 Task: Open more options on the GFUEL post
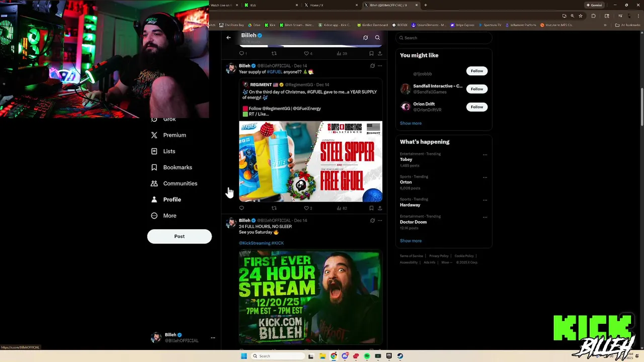coord(380,66)
